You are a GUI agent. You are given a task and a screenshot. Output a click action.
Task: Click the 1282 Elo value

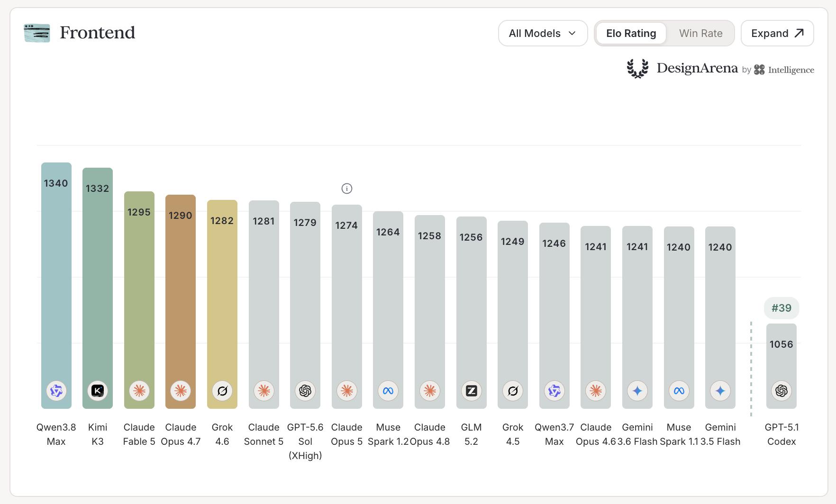point(222,221)
